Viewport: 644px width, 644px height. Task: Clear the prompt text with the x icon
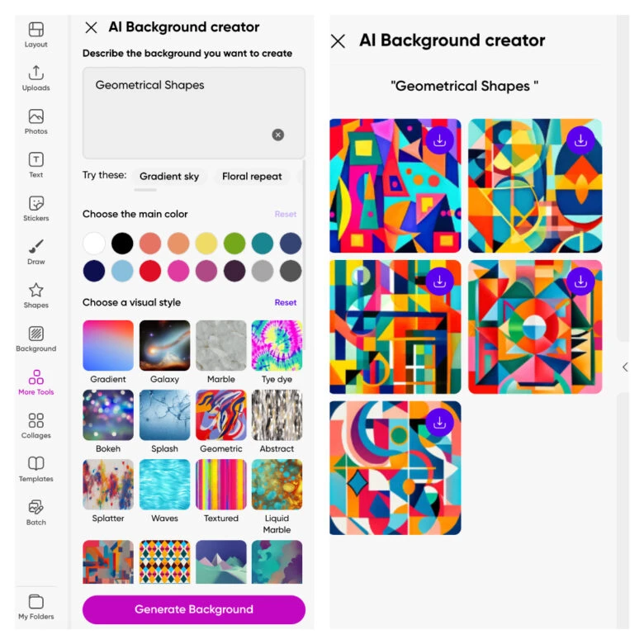click(x=278, y=135)
